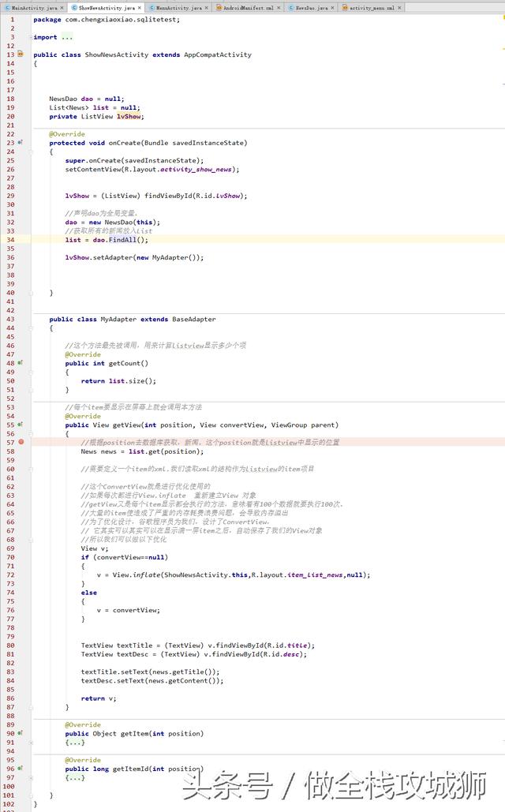Screen dimensions: 505x812
Task: Open the NewsDao.java tab
Action: [x=312, y=8]
